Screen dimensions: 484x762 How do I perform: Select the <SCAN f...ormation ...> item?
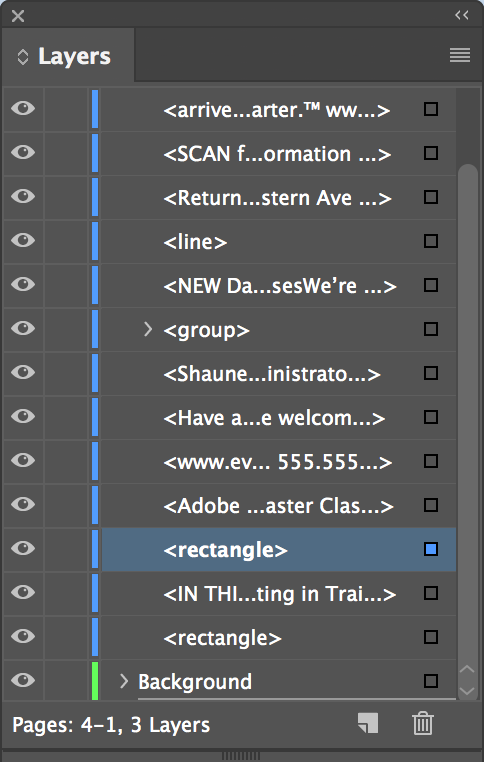tap(278, 154)
